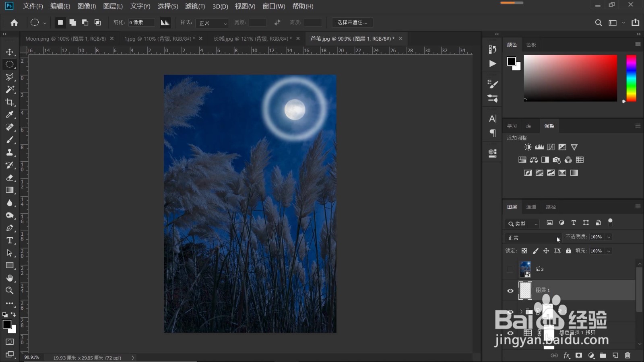Screen dimensions: 644x362
Task: Open the search icon in options bar
Action: click(599, 23)
